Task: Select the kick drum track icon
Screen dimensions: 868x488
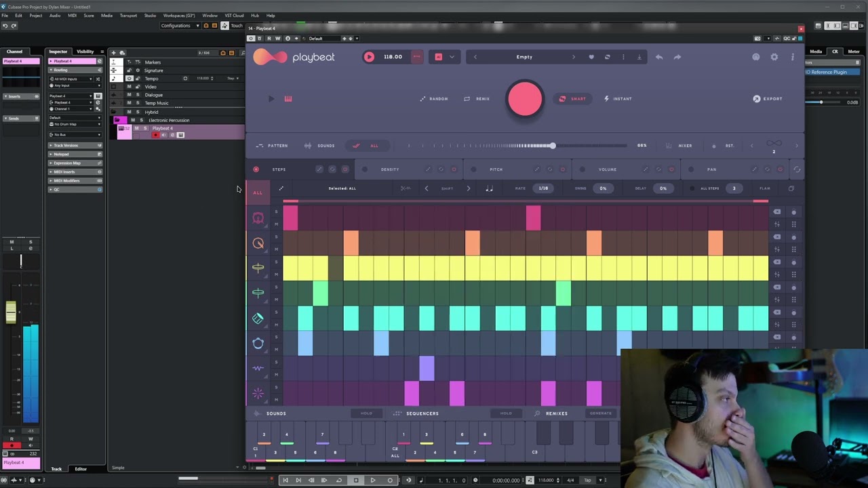Action: (x=258, y=218)
